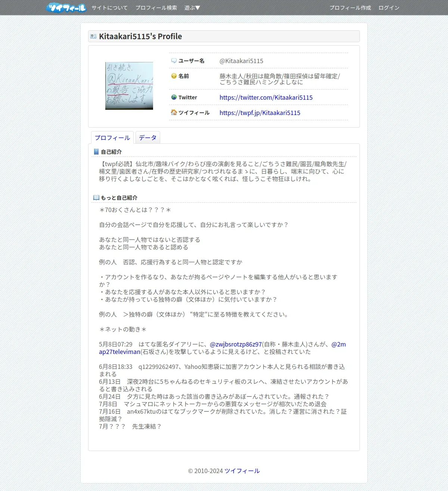The height and width of the screenshot is (491, 448).
Task: Click the open book icon beside もっと自己紹介
Action: 96,198
